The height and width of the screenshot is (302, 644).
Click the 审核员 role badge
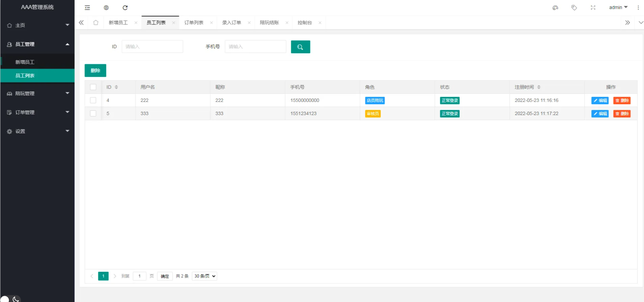[x=372, y=113]
